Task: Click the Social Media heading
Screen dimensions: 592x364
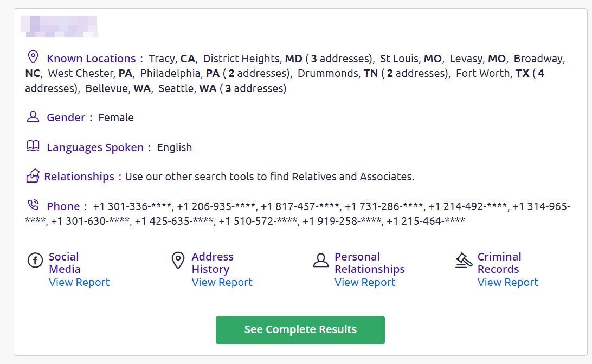Action: (x=65, y=263)
